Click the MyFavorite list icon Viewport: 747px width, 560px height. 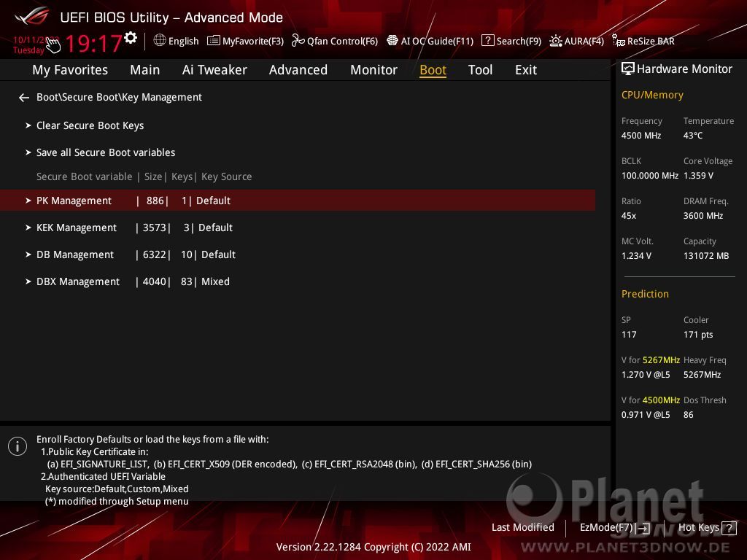[214, 41]
